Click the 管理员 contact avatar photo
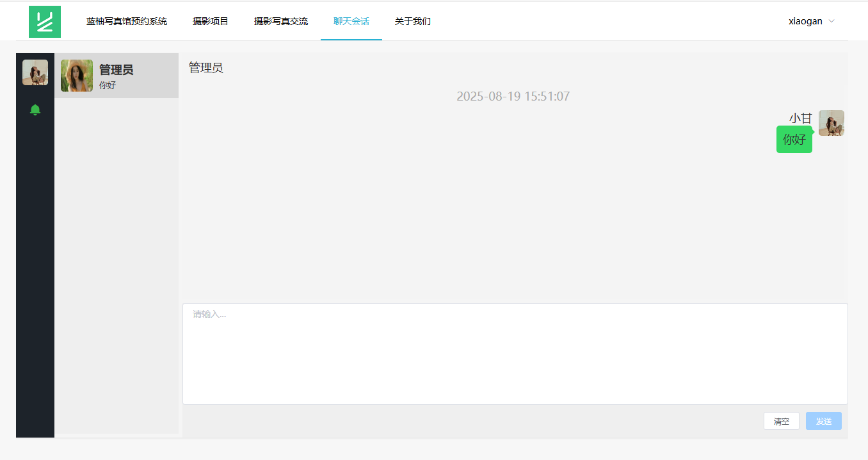Image resolution: width=868 pixels, height=460 pixels. [77, 76]
